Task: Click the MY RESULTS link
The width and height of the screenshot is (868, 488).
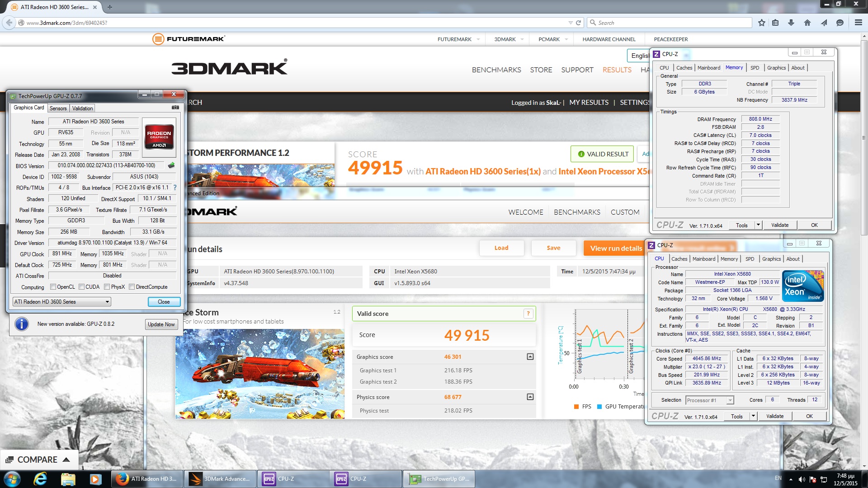Action: coord(589,103)
